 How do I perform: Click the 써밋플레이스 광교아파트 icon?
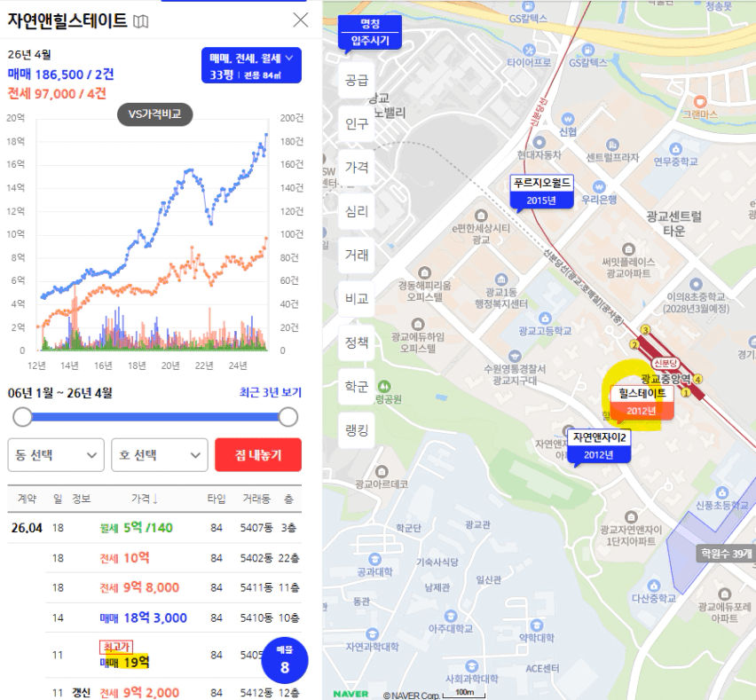(x=628, y=249)
